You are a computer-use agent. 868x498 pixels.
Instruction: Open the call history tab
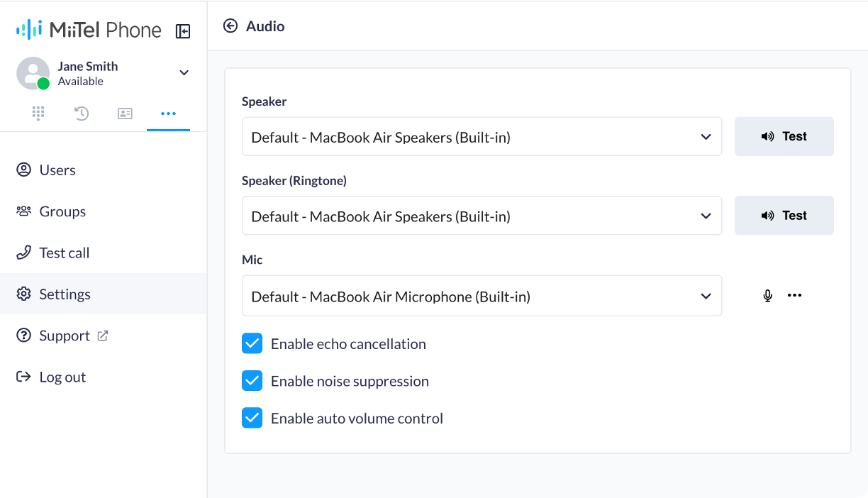click(x=82, y=114)
